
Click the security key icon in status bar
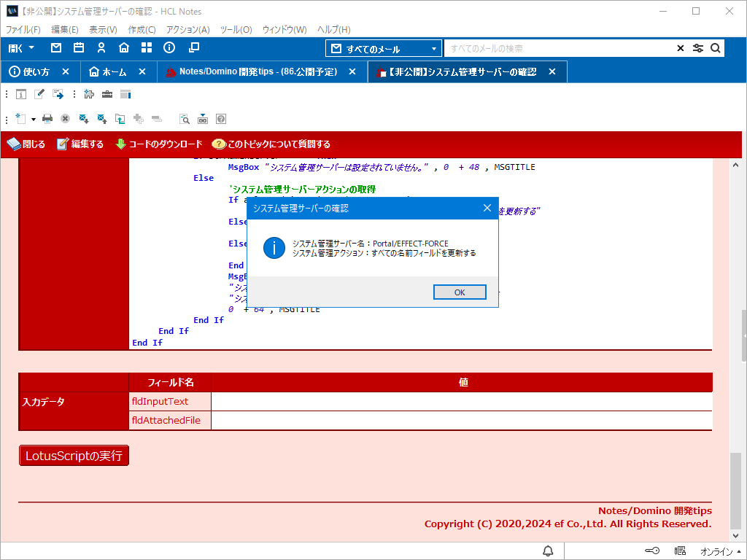click(653, 551)
